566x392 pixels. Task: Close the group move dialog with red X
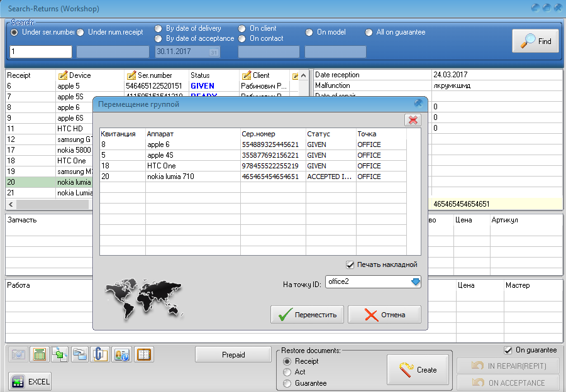tap(413, 120)
